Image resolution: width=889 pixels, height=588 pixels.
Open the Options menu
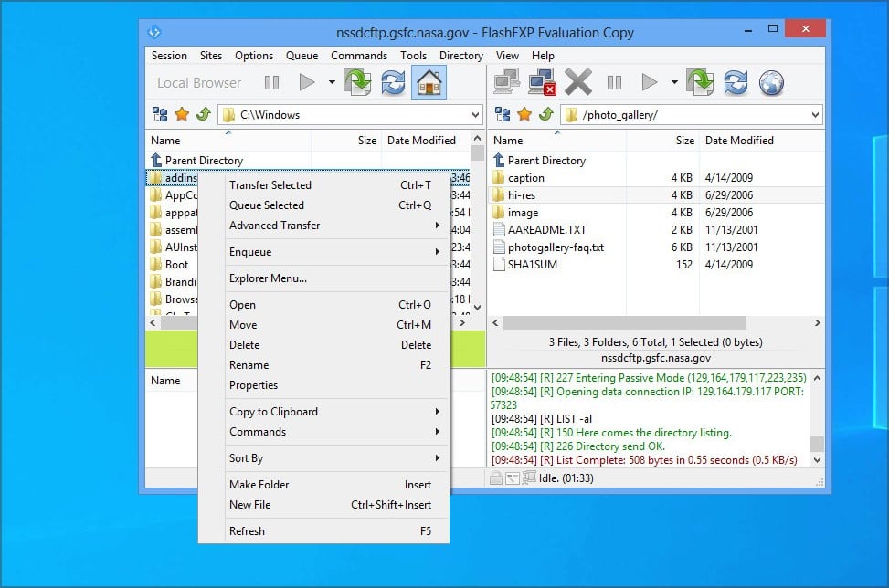pyautogui.click(x=254, y=56)
